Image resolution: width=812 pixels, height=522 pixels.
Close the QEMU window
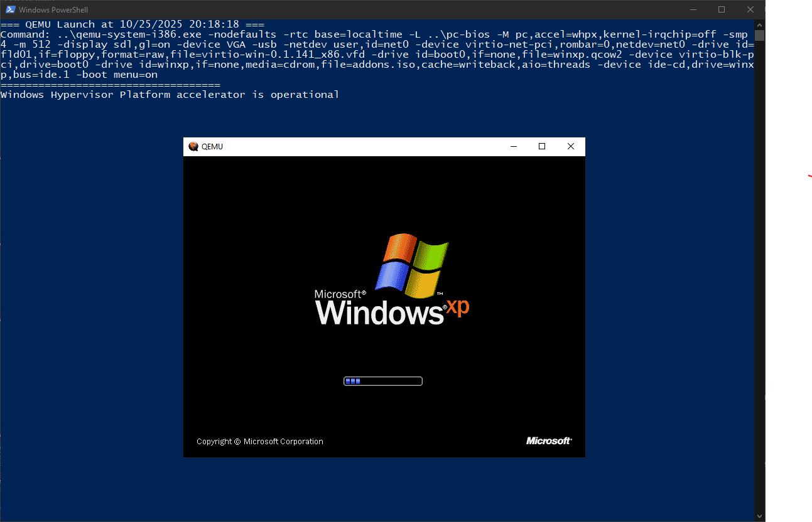click(x=571, y=146)
